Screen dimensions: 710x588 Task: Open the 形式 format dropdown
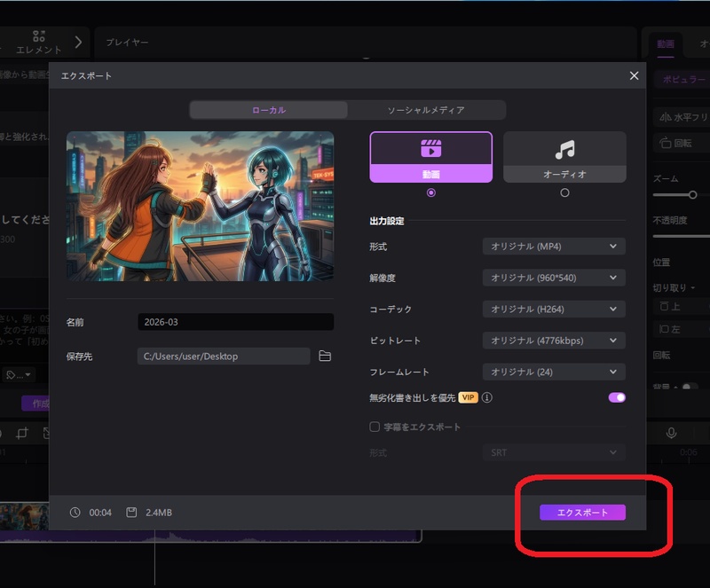(553, 247)
